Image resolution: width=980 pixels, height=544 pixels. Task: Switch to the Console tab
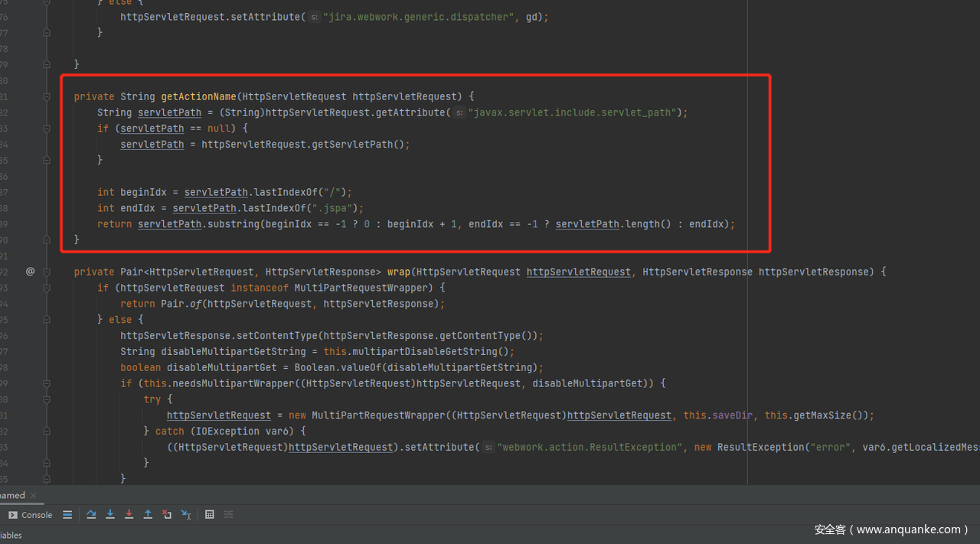[31, 515]
